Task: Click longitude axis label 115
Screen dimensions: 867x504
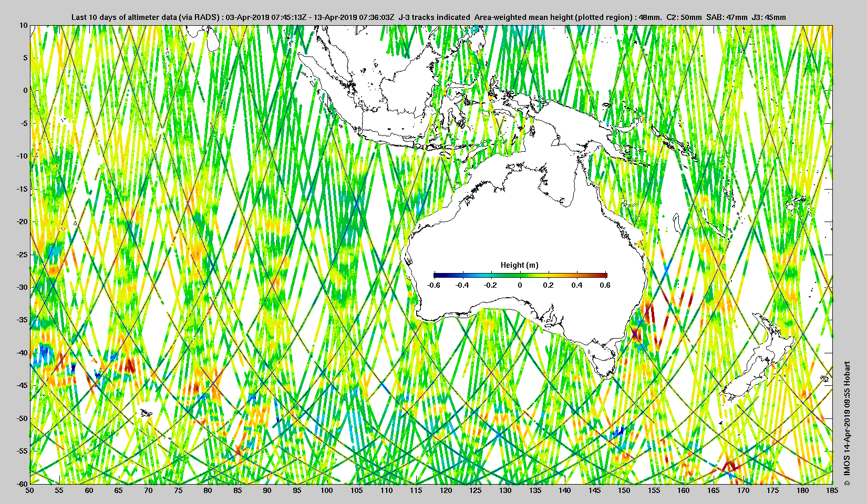Action: coord(416,490)
